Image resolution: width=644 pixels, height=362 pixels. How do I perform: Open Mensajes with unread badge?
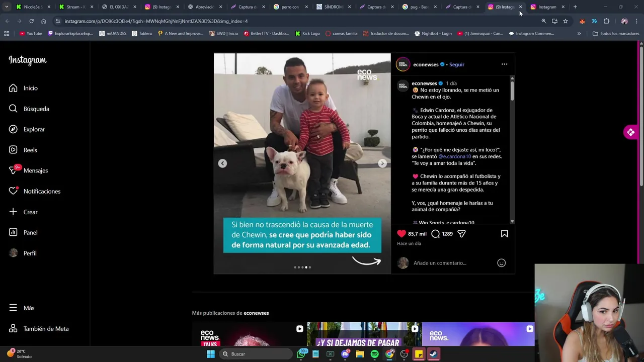[28, 170]
